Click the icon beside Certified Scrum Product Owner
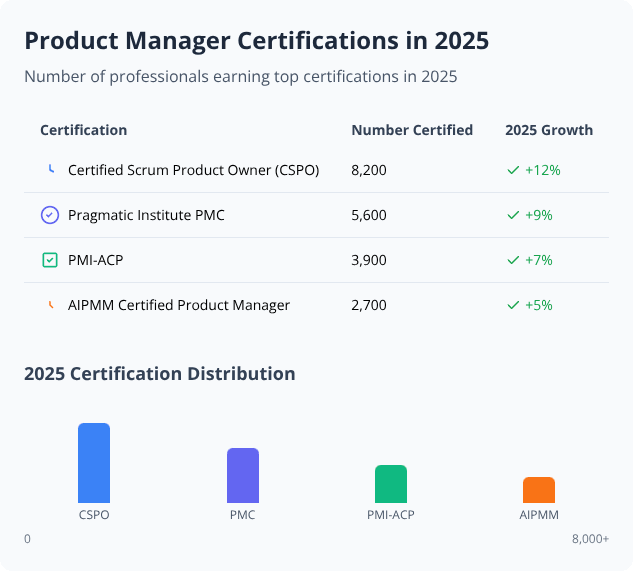The height and width of the screenshot is (571, 633). pyautogui.click(x=50, y=170)
